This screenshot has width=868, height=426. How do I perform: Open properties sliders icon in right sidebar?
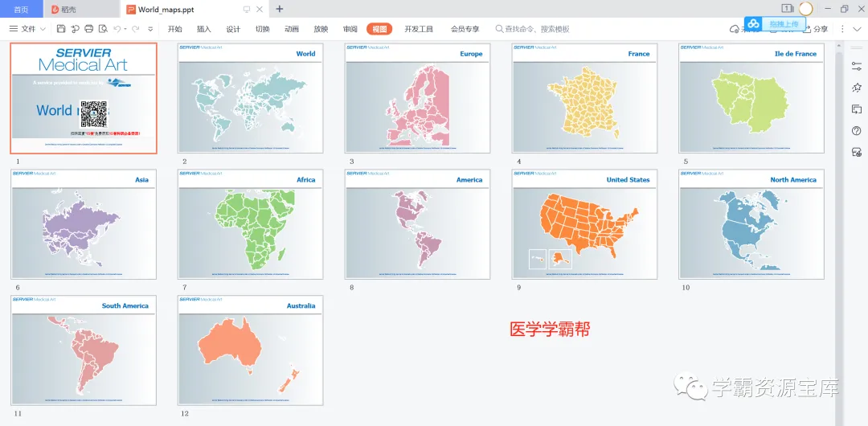[x=857, y=67]
